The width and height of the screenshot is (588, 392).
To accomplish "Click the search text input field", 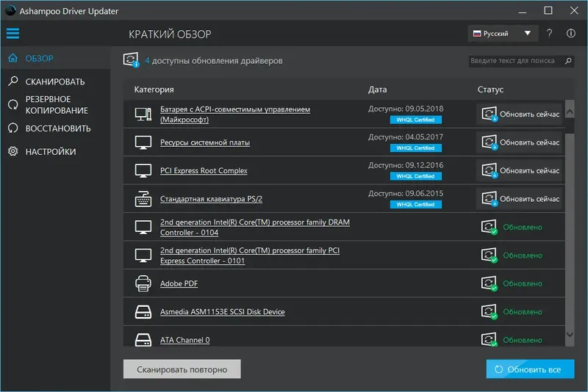I will coord(514,62).
